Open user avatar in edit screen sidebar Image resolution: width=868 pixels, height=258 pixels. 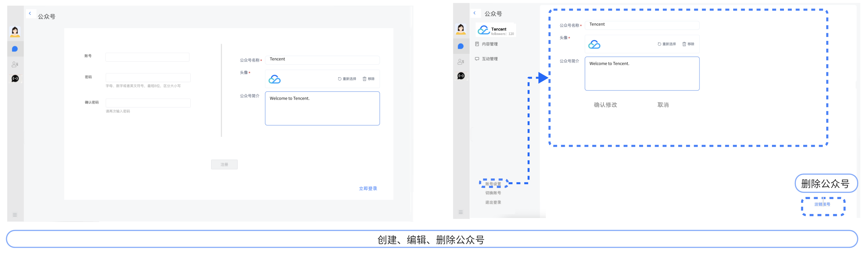coord(461,29)
